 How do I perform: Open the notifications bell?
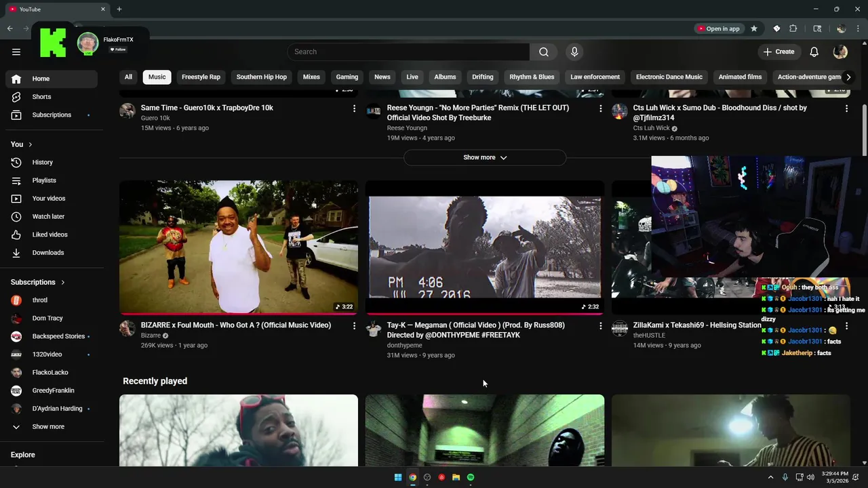pos(814,52)
